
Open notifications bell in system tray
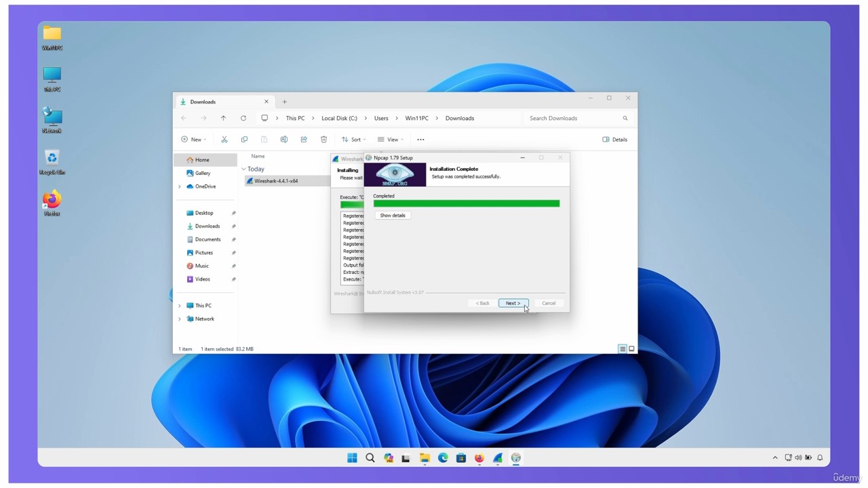click(820, 458)
